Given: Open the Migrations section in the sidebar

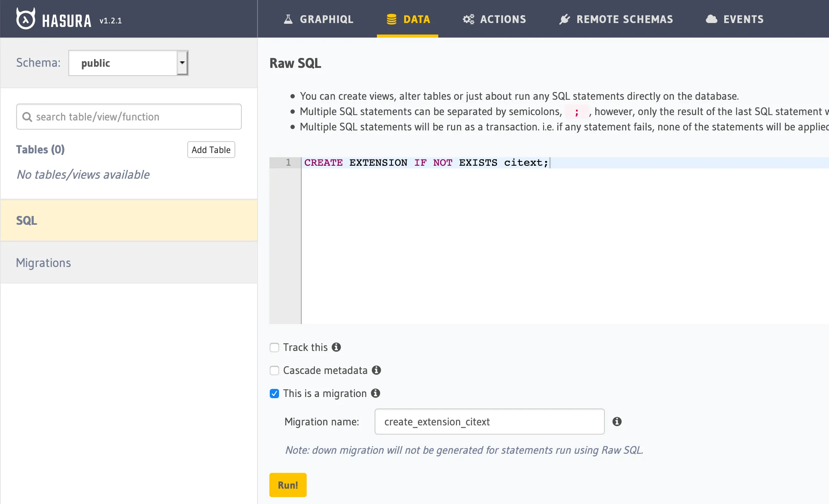Looking at the screenshot, I should click(x=43, y=262).
